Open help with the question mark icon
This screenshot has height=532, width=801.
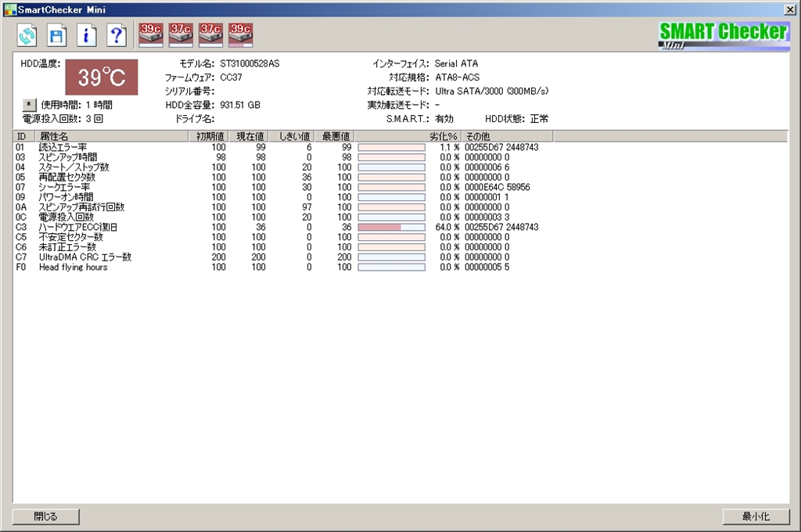[x=117, y=35]
